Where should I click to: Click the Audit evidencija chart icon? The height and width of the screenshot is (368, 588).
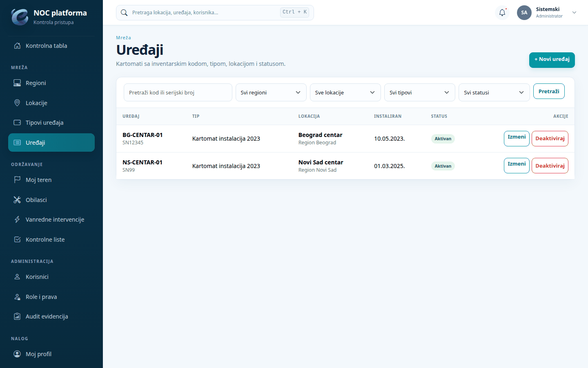coord(17,316)
